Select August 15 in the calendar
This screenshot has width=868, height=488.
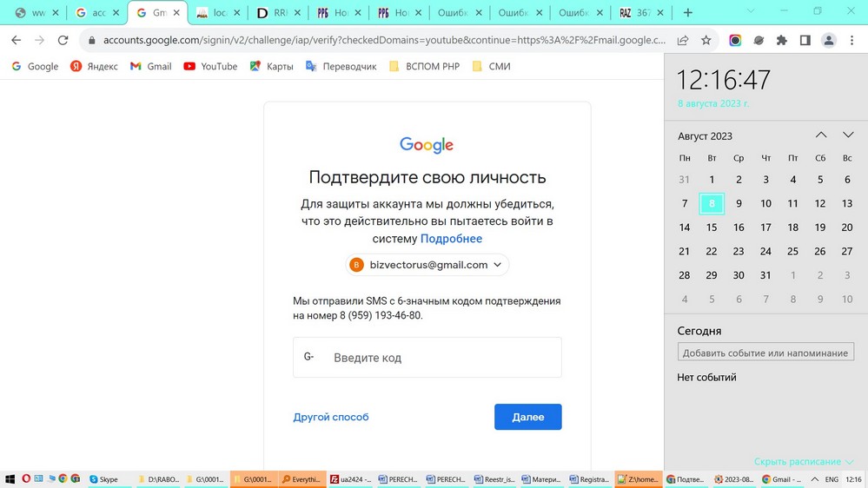point(712,228)
